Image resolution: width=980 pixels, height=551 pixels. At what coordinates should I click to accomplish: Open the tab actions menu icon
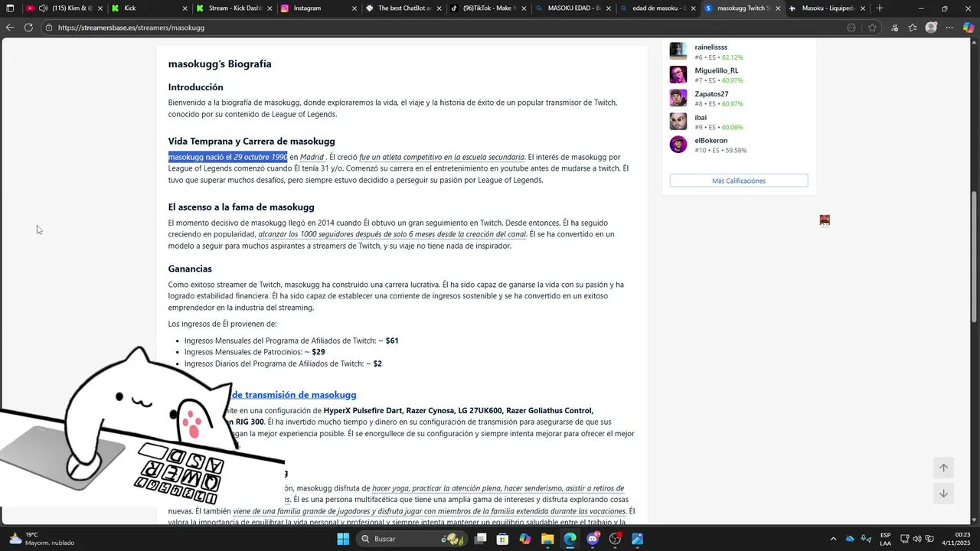pos(10,8)
